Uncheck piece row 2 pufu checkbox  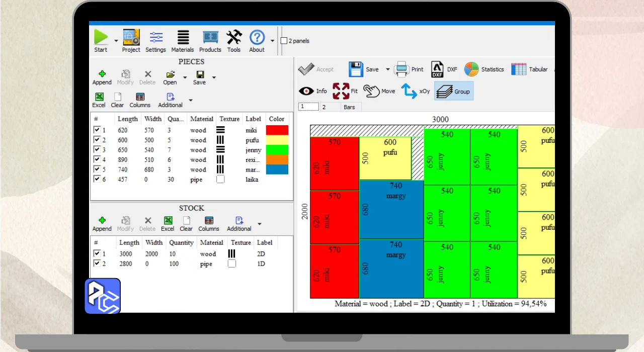pyautogui.click(x=97, y=140)
